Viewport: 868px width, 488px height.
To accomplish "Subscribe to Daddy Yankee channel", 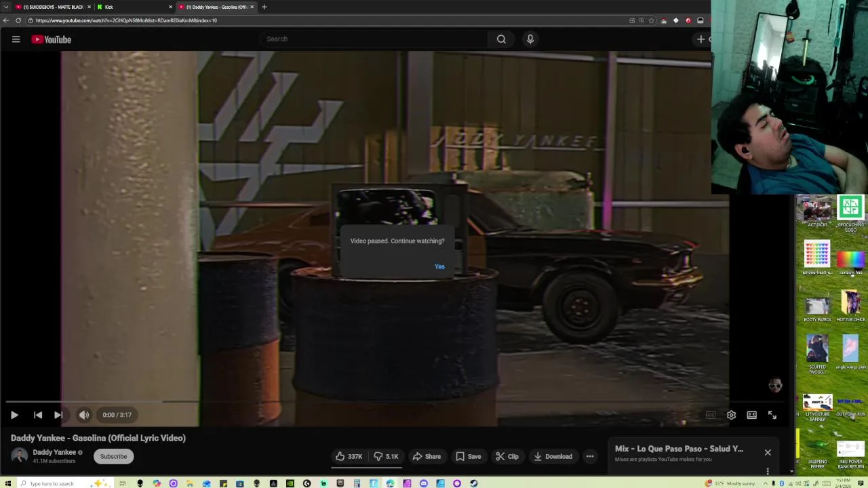I will [x=113, y=456].
